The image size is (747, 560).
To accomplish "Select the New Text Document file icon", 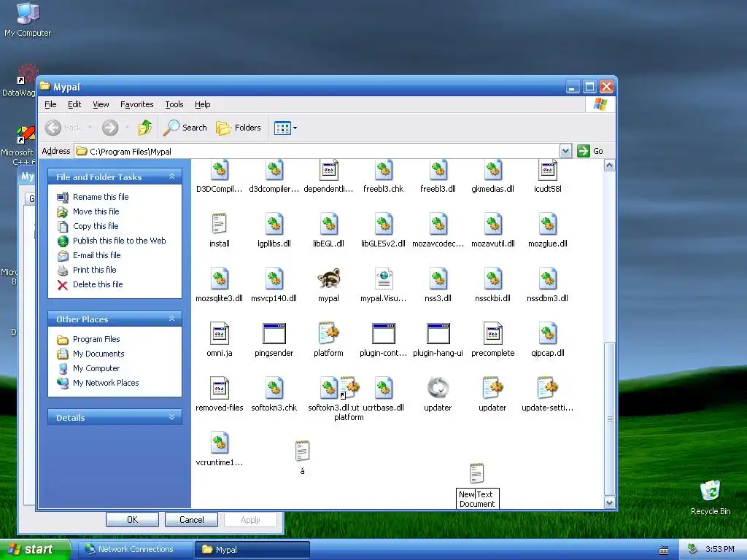I will [477, 474].
